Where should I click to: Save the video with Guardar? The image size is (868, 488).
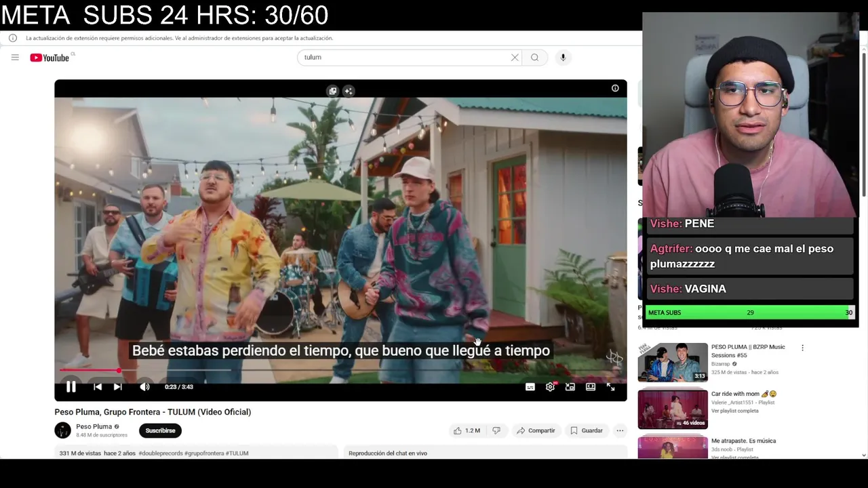coord(587,430)
